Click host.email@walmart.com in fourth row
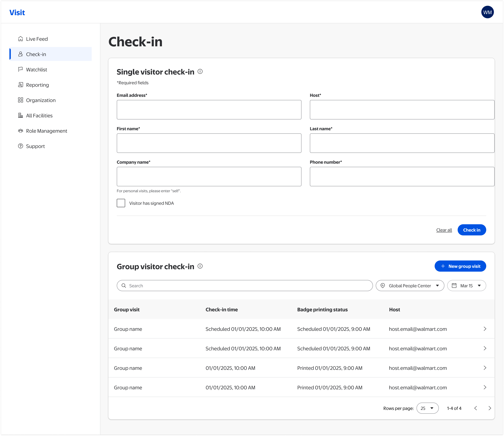The width and height of the screenshot is (504, 436). [418, 388]
